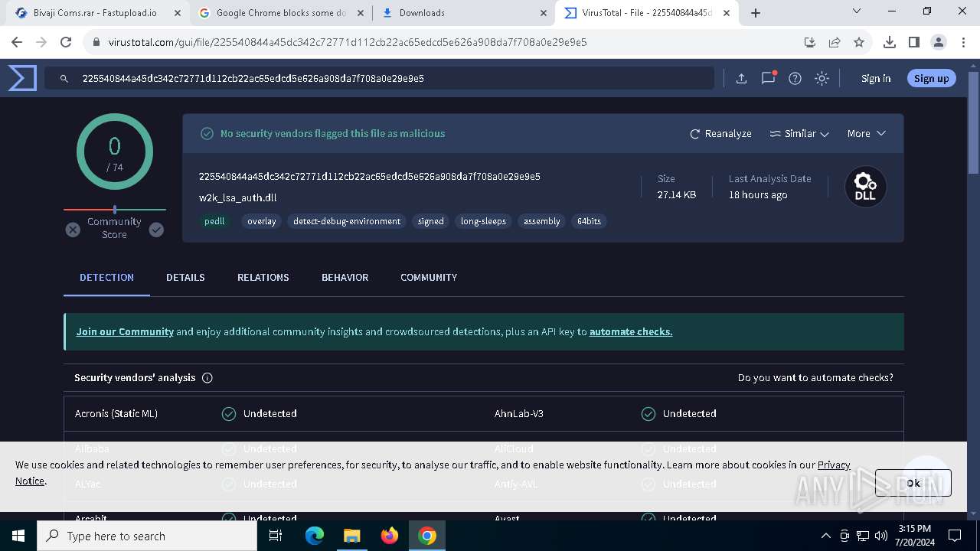Click the Join our Community link

(x=125, y=331)
